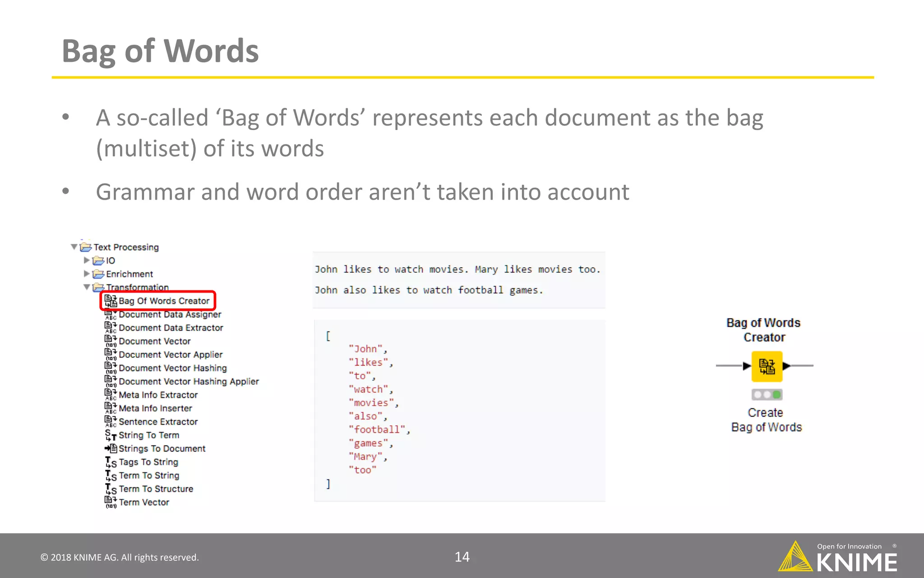Click the Tags To String node icon
This screenshot has width=924, height=578.
pyautogui.click(x=111, y=462)
